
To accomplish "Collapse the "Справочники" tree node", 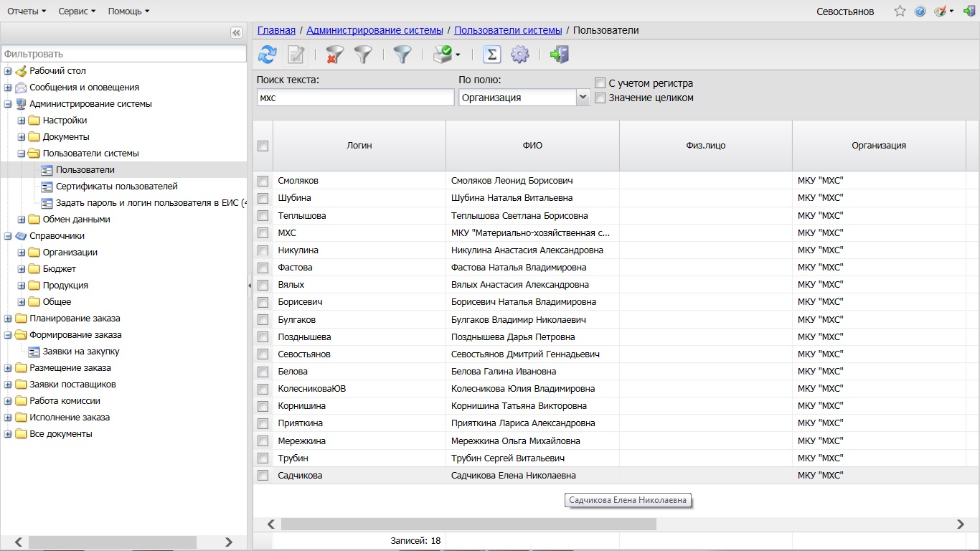I will 8,236.
